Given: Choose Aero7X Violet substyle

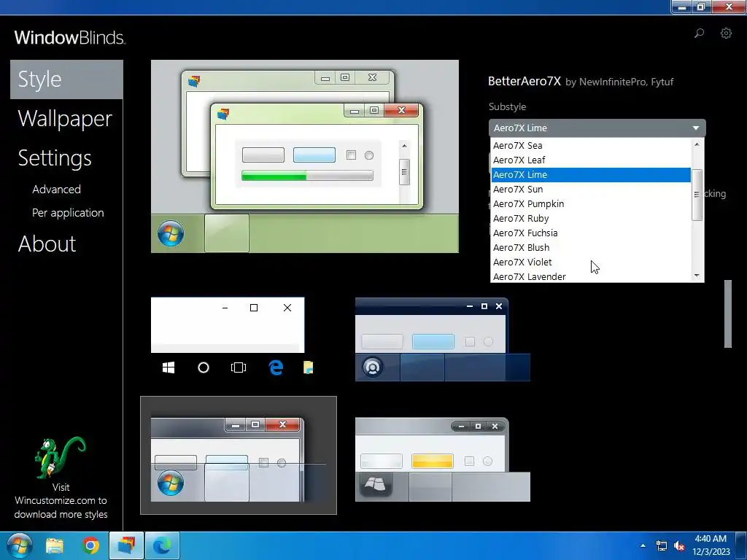Looking at the screenshot, I should coord(591,262).
